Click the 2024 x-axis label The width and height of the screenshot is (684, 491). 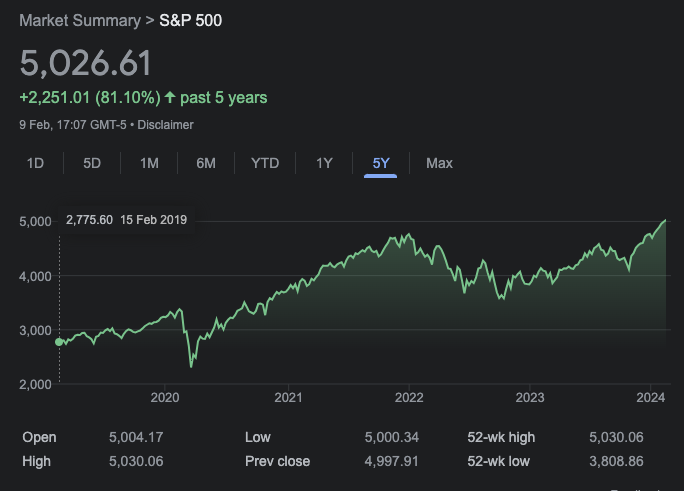tap(651, 397)
